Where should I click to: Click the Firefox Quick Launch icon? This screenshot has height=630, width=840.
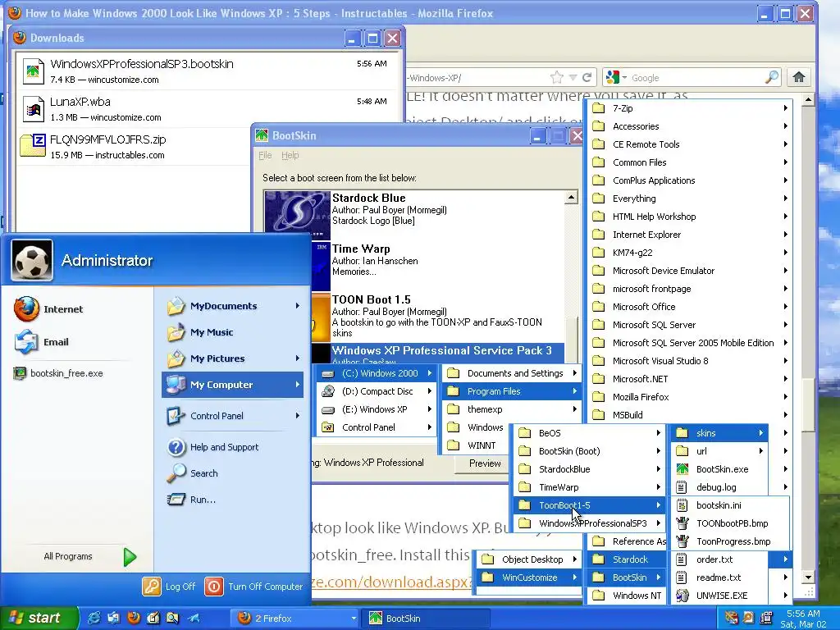click(x=134, y=618)
